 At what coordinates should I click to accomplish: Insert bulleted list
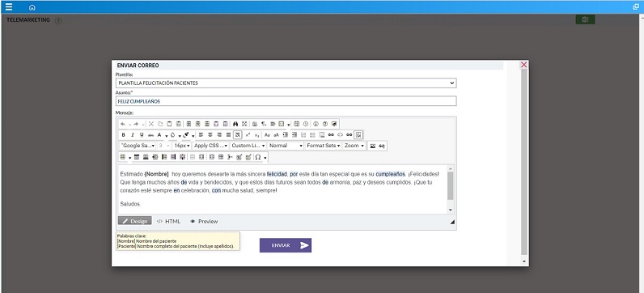(x=312, y=135)
